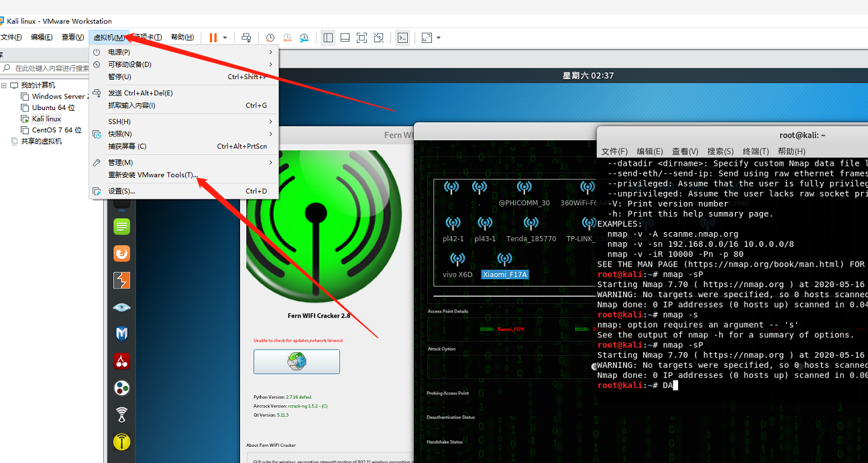Expand the 快照(N) submenu
The width and height of the screenshot is (868, 463).
(x=184, y=134)
